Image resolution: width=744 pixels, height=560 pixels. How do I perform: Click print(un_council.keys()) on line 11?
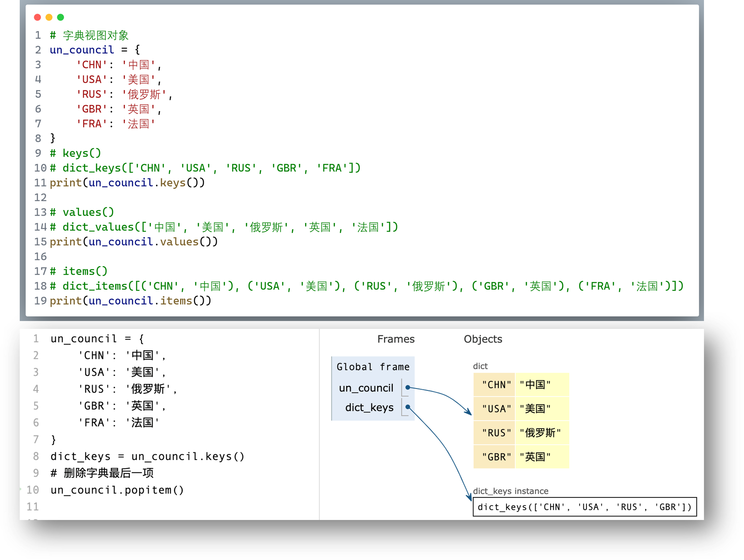pyautogui.click(x=127, y=183)
